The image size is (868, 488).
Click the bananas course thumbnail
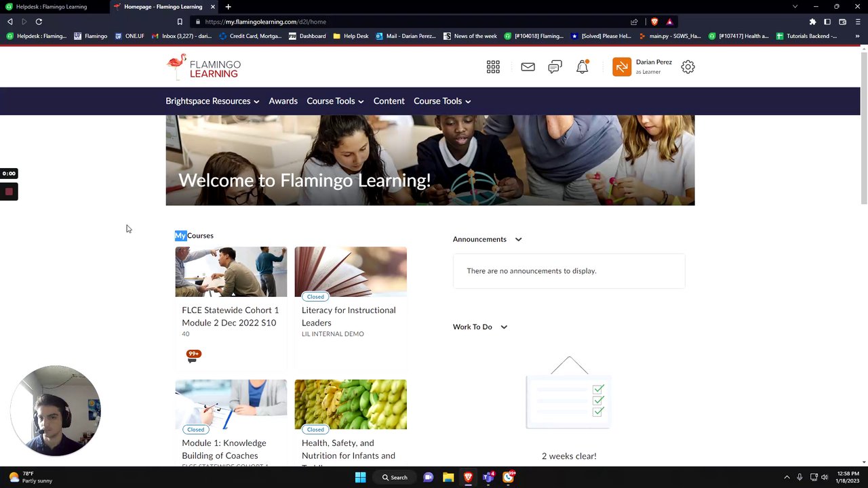coord(351,404)
